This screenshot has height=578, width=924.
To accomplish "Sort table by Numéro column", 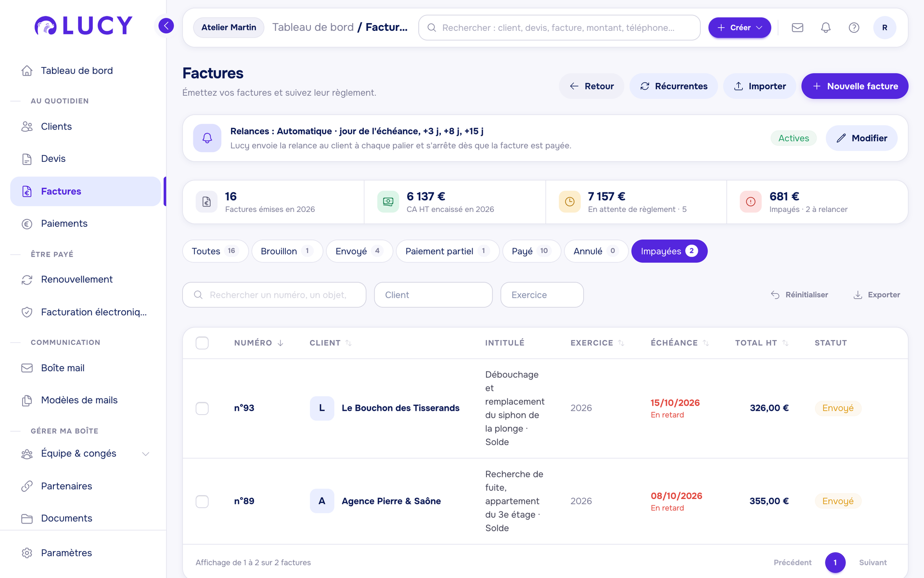I will [x=259, y=343].
